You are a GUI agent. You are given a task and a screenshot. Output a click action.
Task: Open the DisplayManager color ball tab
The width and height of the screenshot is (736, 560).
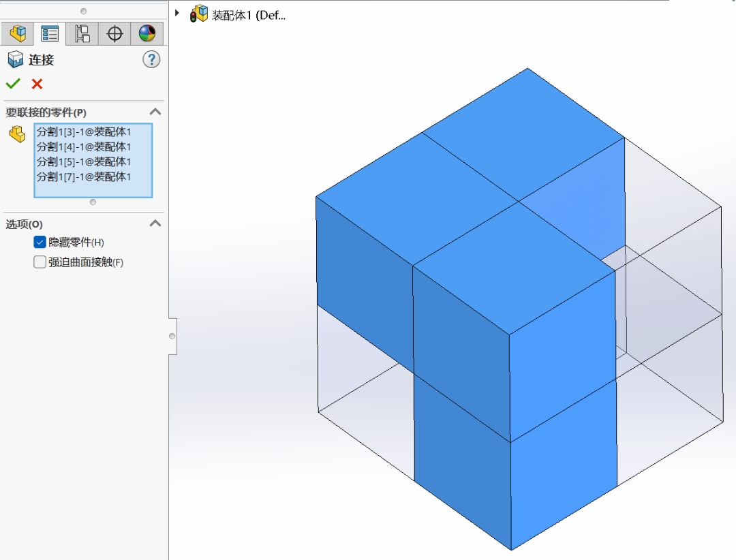pyautogui.click(x=147, y=33)
